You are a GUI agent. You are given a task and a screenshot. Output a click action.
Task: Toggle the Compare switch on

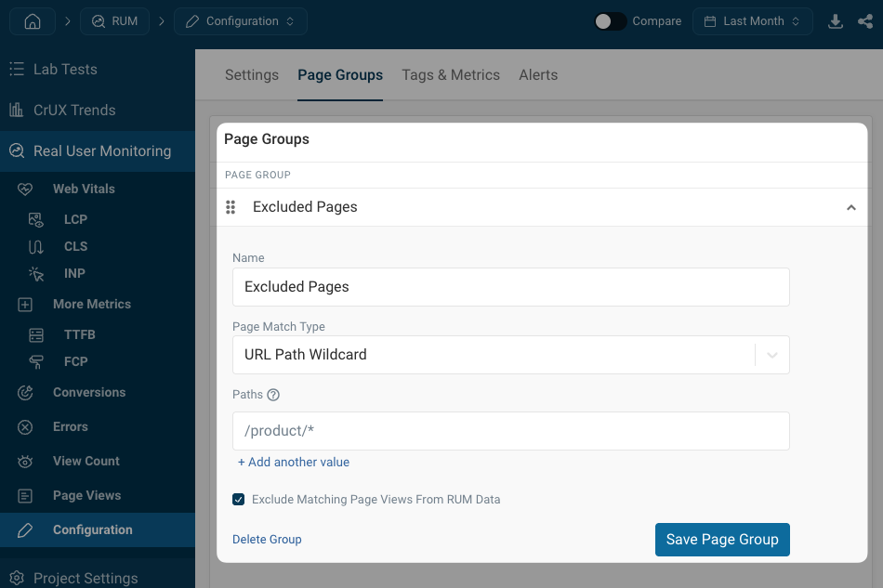(x=610, y=20)
